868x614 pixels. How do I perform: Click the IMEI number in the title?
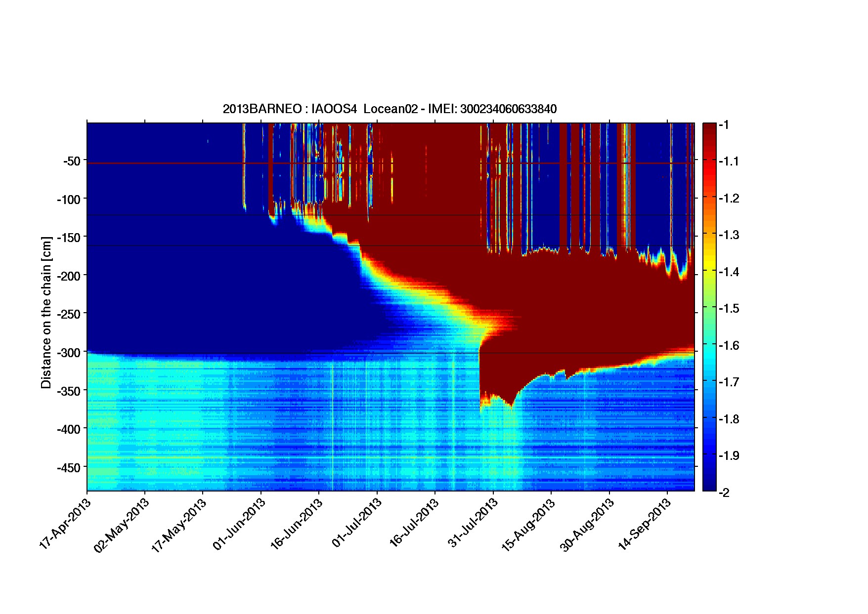click(x=508, y=109)
